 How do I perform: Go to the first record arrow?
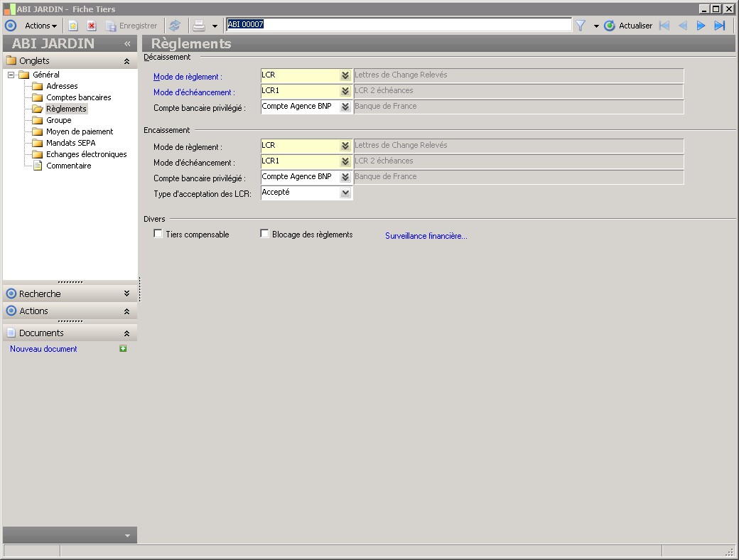tap(664, 26)
